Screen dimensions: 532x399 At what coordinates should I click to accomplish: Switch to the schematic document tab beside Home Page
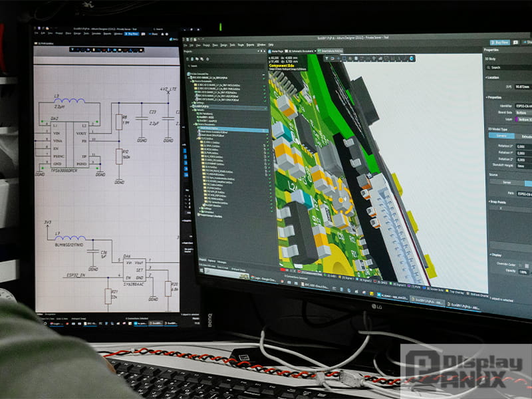pos(300,51)
